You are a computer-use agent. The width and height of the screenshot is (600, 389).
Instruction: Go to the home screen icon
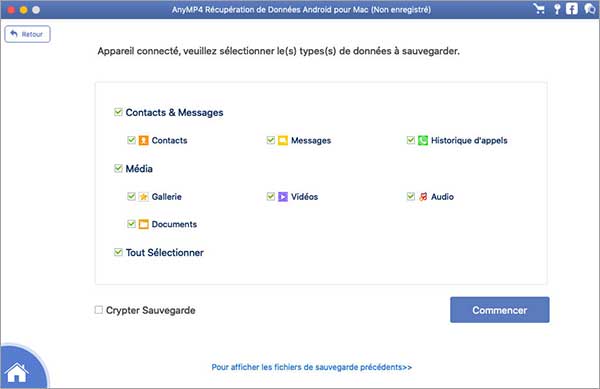[16, 373]
